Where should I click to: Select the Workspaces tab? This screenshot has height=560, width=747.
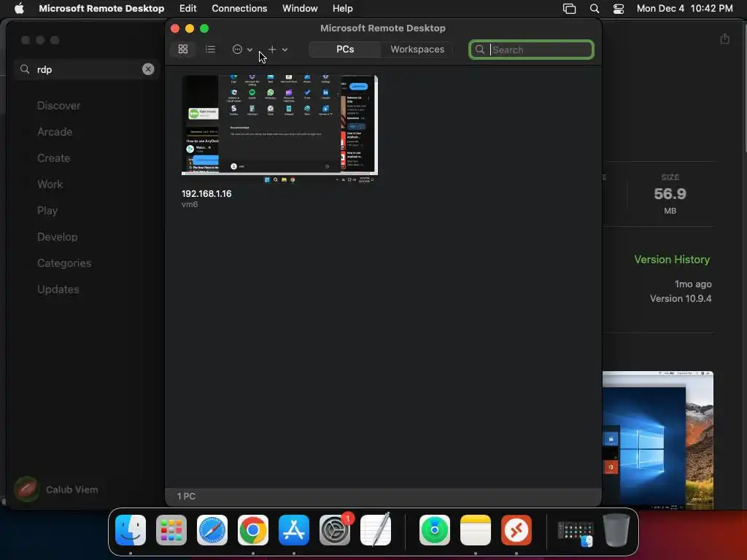(x=417, y=49)
